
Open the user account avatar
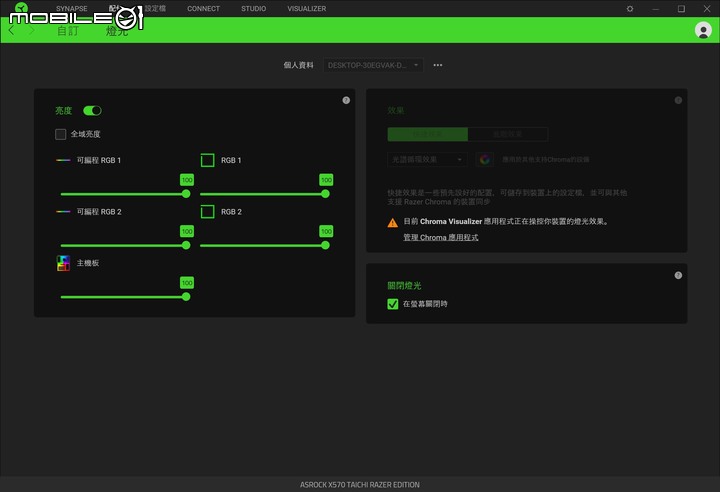click(703, 30)
